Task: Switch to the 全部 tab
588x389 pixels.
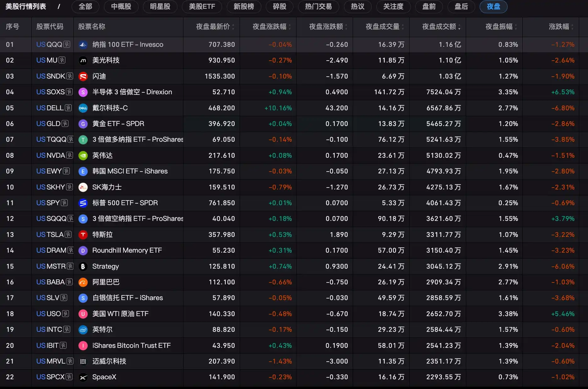Action: (85, 7)
